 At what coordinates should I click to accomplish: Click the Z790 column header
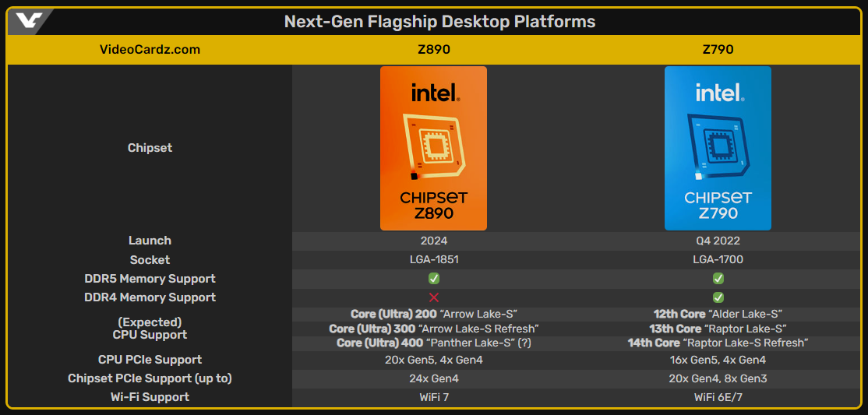718,49
